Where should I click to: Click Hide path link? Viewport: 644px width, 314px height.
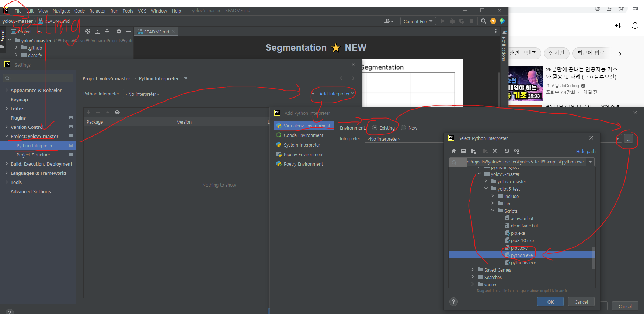[586, 151]
